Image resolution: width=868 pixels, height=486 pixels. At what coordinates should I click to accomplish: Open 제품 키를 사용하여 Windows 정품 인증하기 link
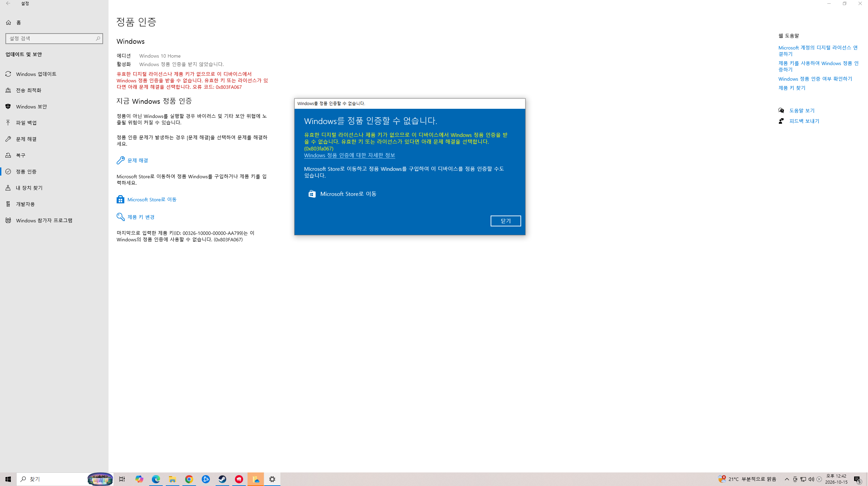click(818, 66)
